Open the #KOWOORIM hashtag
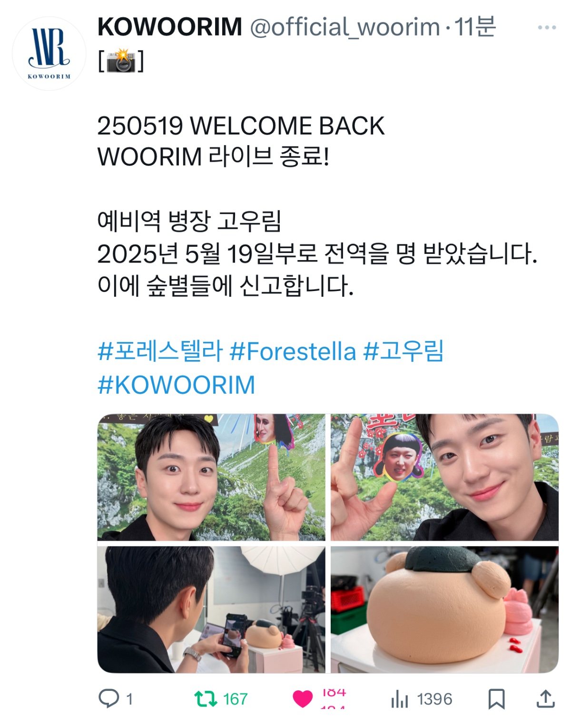 (177, 385)
